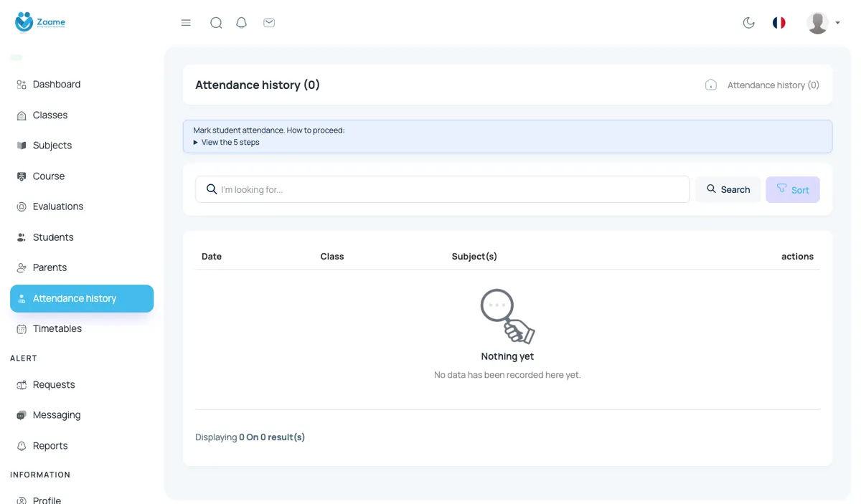Expand the user account dropdown arrow
The height and width of the screenshot is (504, 861).
click(x=837, y=23)
